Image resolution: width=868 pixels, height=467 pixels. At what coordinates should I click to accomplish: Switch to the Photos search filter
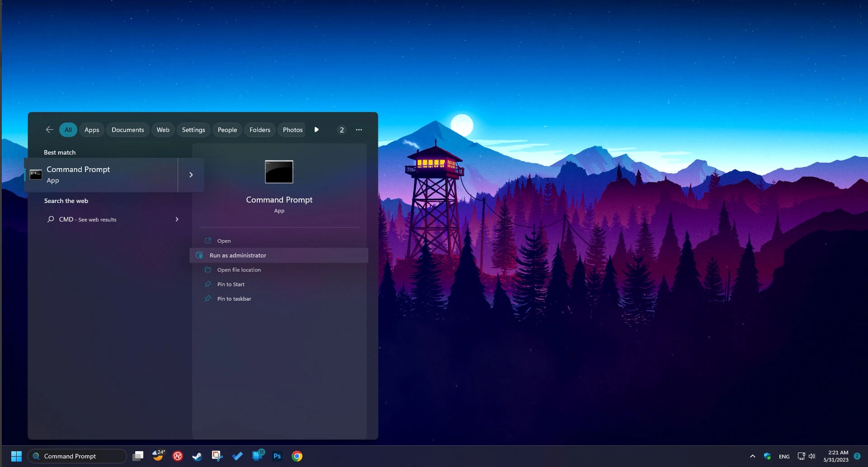[x=292, y=130]
